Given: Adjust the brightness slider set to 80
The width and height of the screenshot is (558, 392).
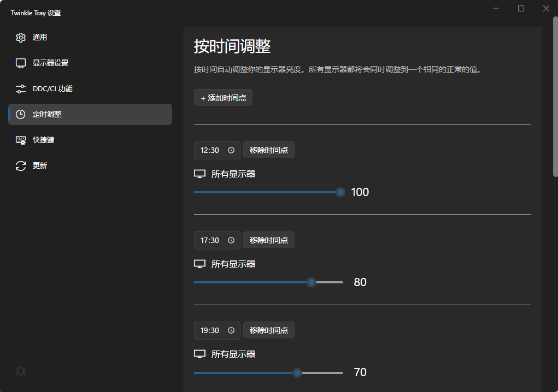Looking at the screenshot, I should [312, 282].
